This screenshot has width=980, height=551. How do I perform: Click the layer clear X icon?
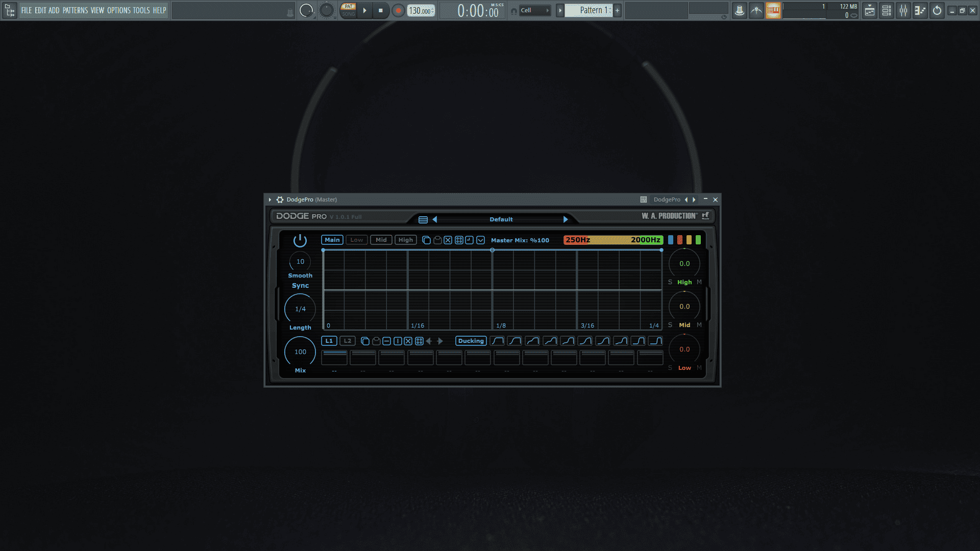click(x=408, y=341)
